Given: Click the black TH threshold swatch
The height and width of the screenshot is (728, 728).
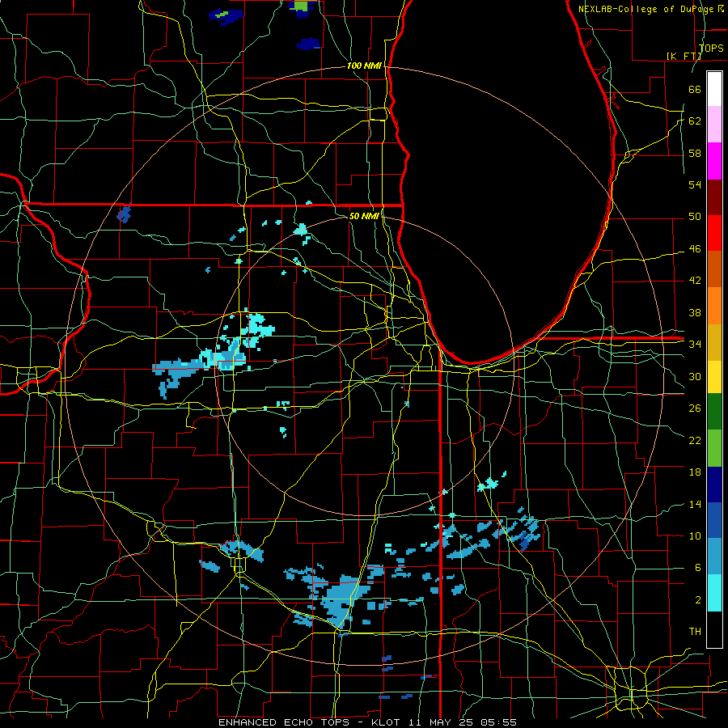Looking at the screenshot, I should 714,629.
